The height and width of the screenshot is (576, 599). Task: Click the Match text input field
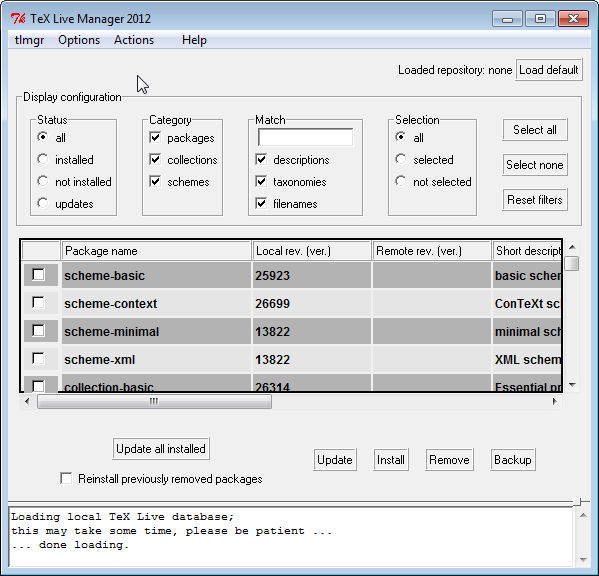click(305, 137)
